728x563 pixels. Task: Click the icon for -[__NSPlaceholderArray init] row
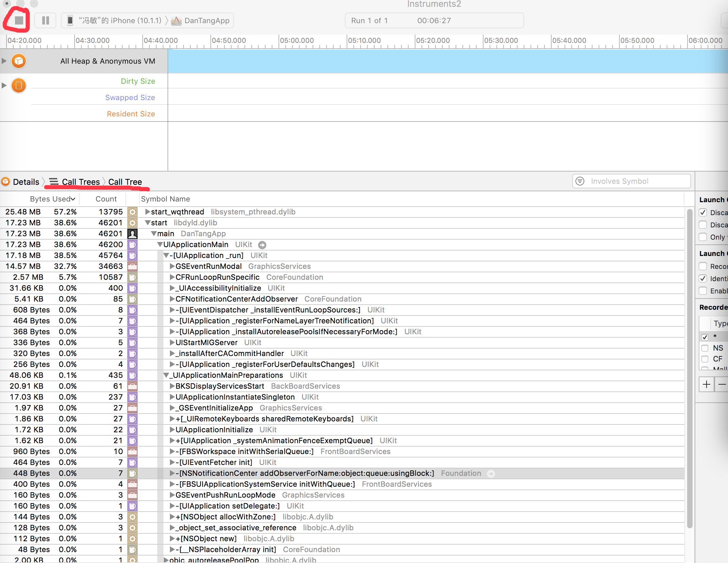coord(132,549)
